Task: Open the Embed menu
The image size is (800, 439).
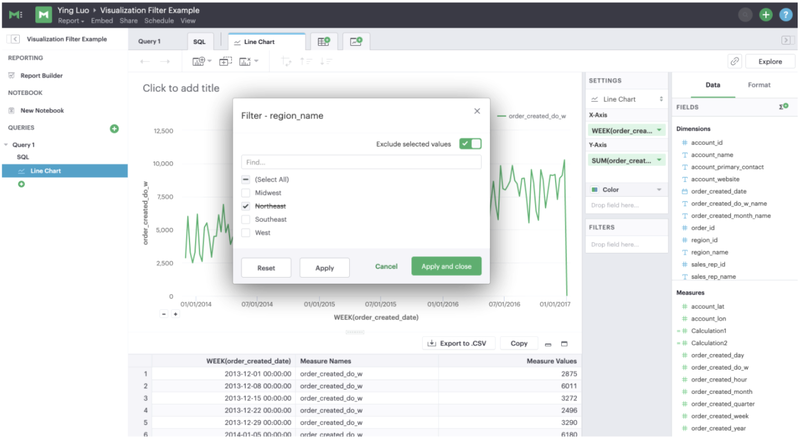Action: tap(102, 21)
